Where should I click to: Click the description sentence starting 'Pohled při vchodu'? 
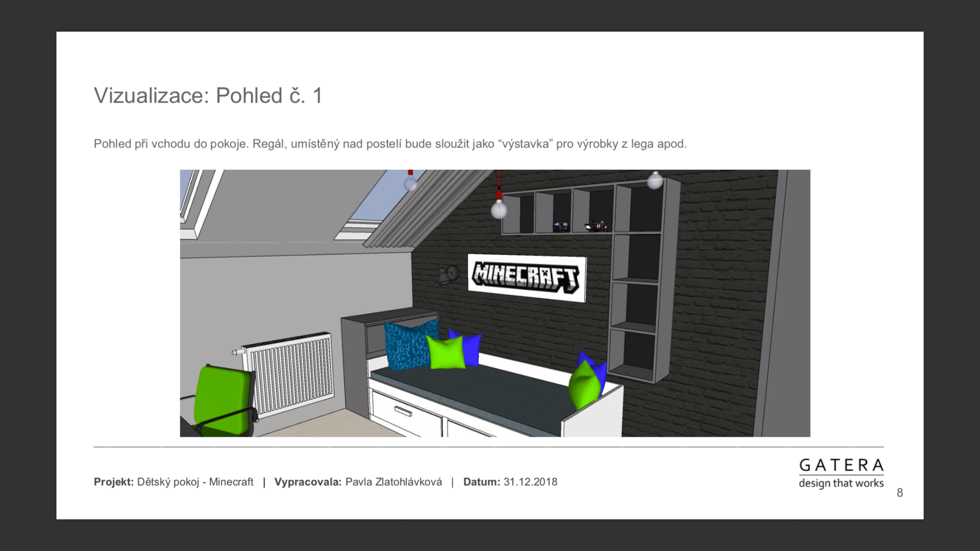tap(390, 144)
